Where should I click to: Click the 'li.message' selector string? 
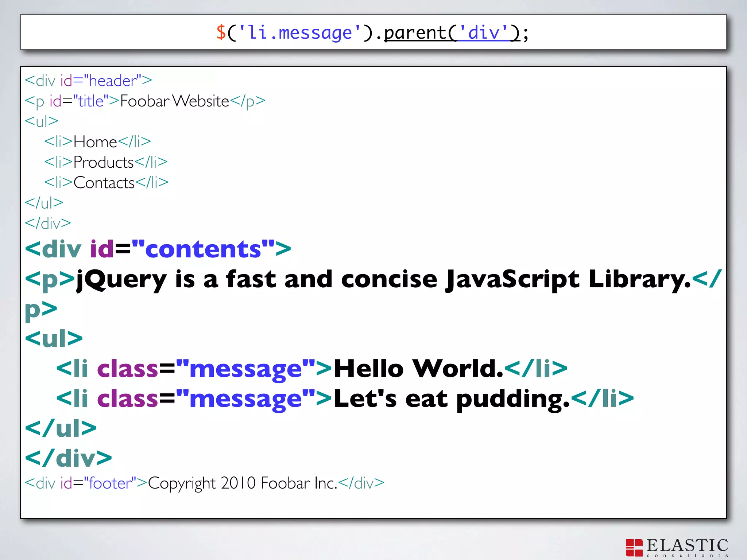tap(299, 33)
